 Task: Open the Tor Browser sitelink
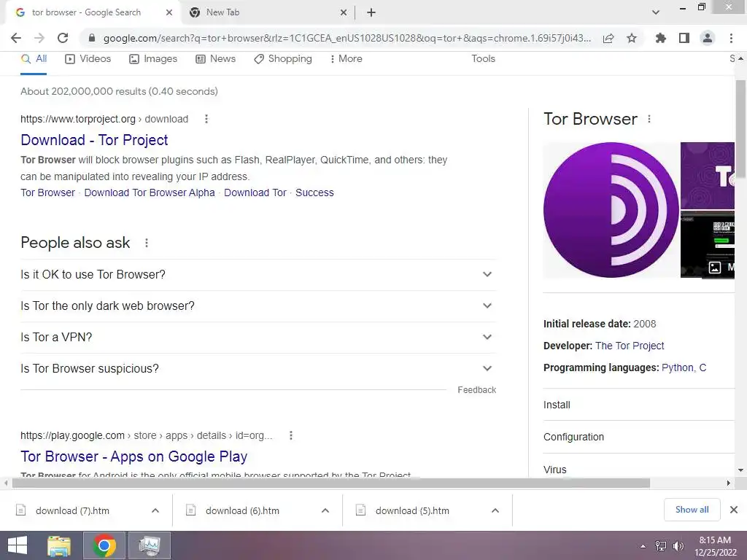point(47,192)
